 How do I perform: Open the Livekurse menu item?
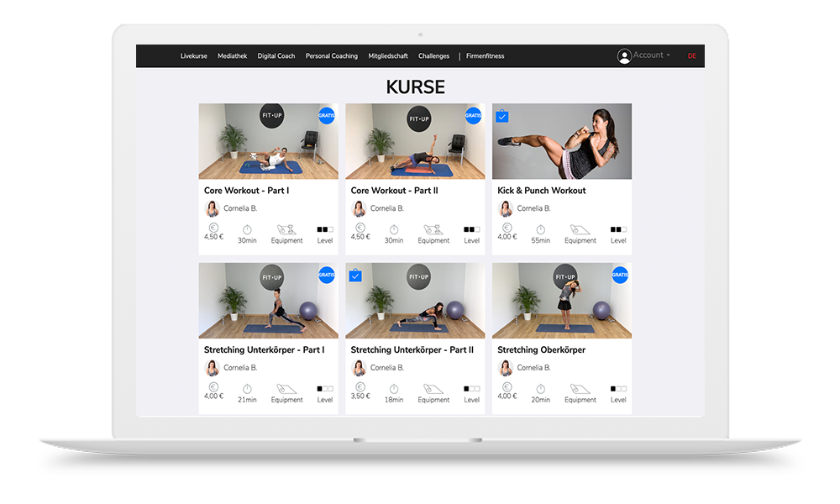[x=193, y=56]
